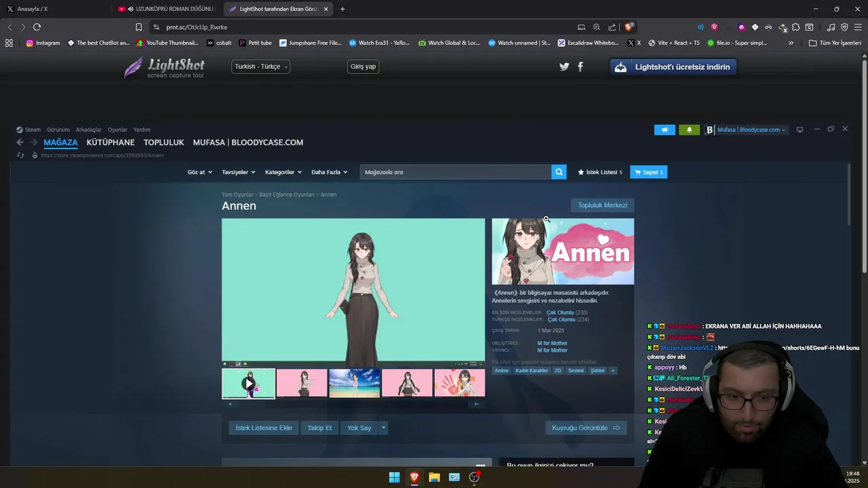Image resolution: width=868 pixels, height=488 pixels.
Task: Click the Steam page refresh icon
Action: pos(20,155)
